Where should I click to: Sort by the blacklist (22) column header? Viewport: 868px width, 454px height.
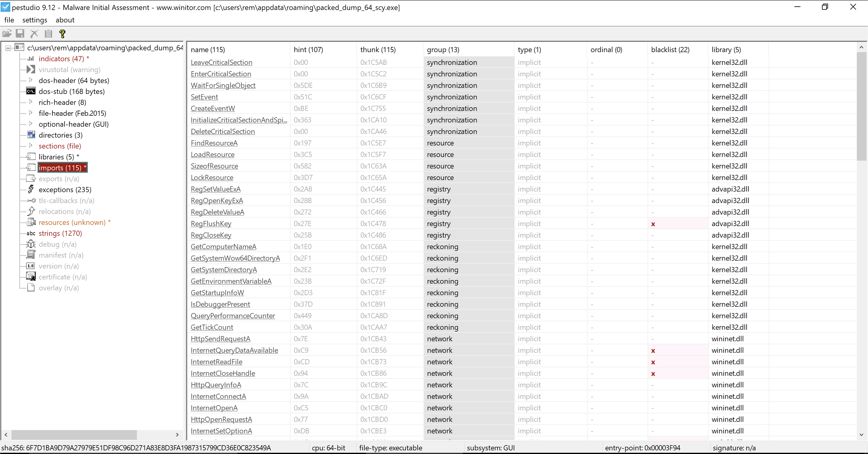click(x=677, y=50)
